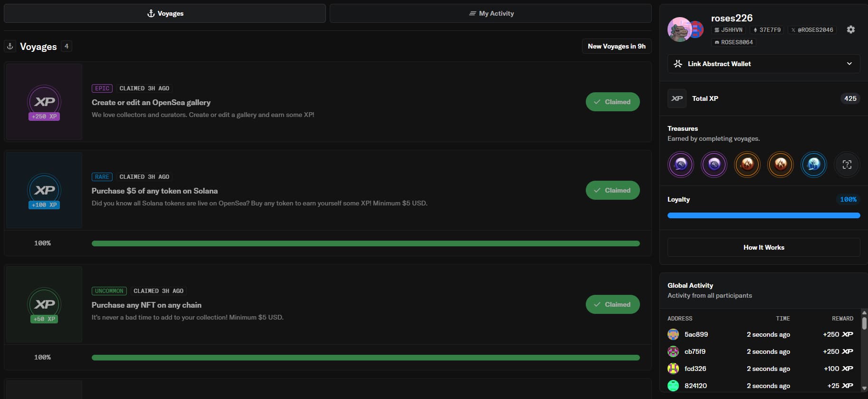Click the locked mystery treasure slot
The height and width of the screenshot is (399, 868).
(x=847, y=165)
